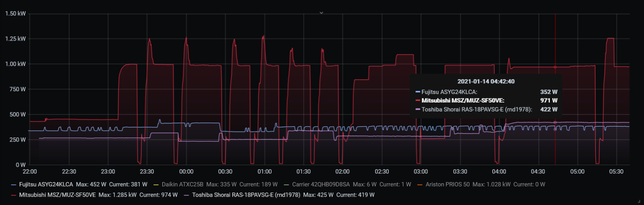Click the 1.00 kW y-axis label
Image resolution: width=644 pixels, height=205 pixels.
tap(15, 64)
